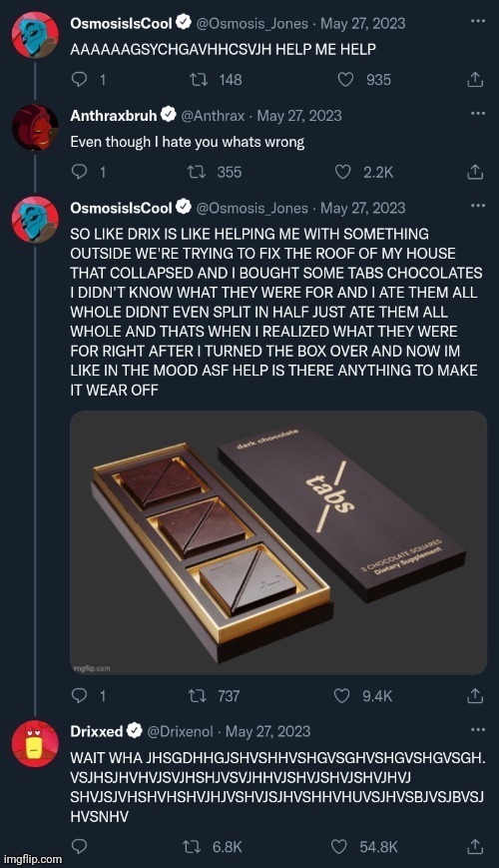This screenshot has width=499, height=868.
Task: Retweet Anthraxbruh's tweet with 355 retweets
Action: (x=197, y=172)
